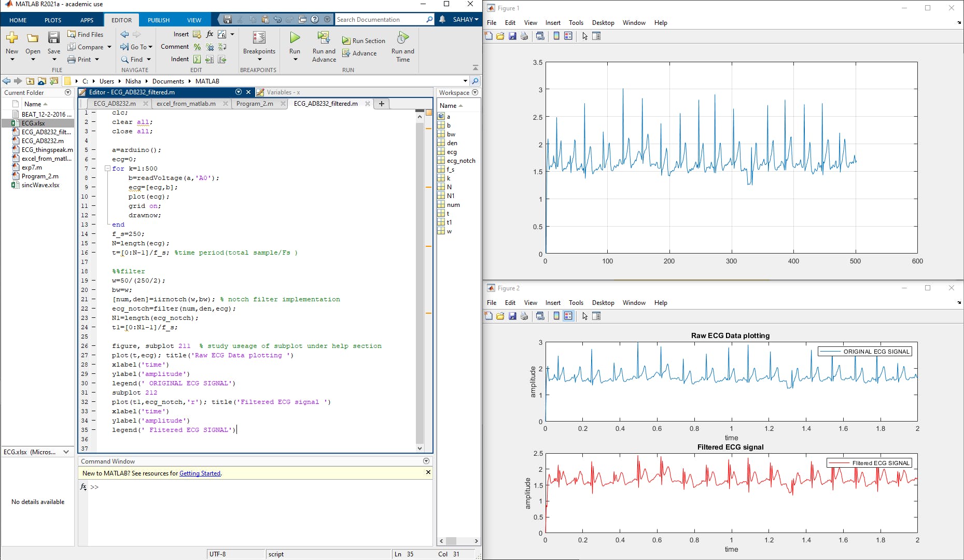Expand the Save dropdown arrow

point(54,60)
